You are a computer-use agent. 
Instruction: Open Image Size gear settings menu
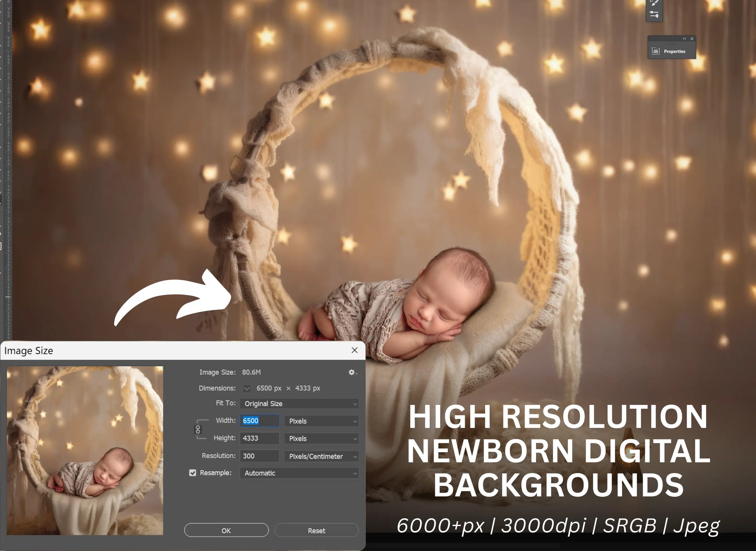(x=352, y=372)
